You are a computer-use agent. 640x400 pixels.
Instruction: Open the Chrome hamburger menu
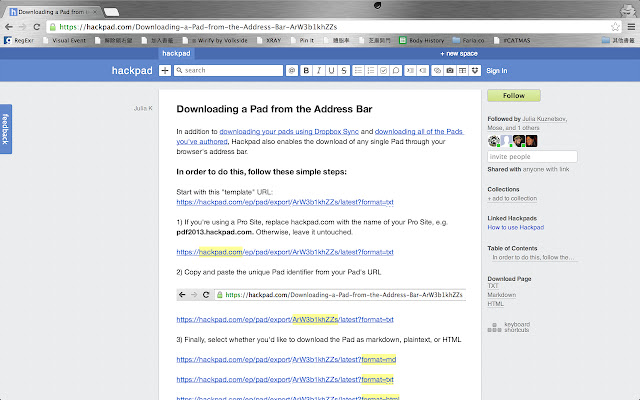click(x=631, y=27)
